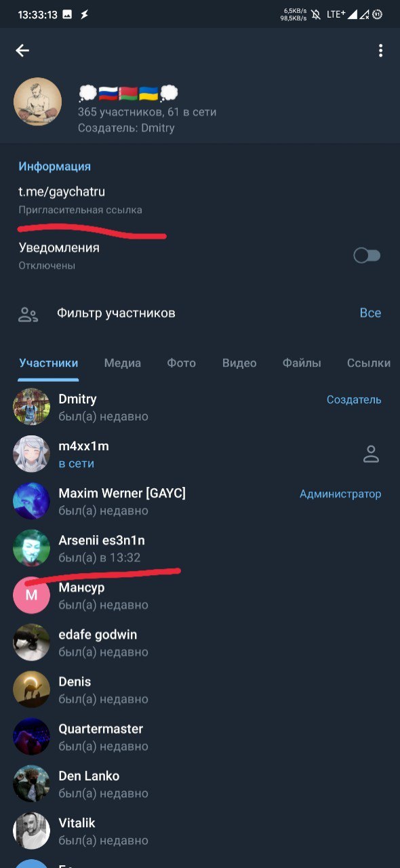Switch to the Медиа tab

click(123, 363)
